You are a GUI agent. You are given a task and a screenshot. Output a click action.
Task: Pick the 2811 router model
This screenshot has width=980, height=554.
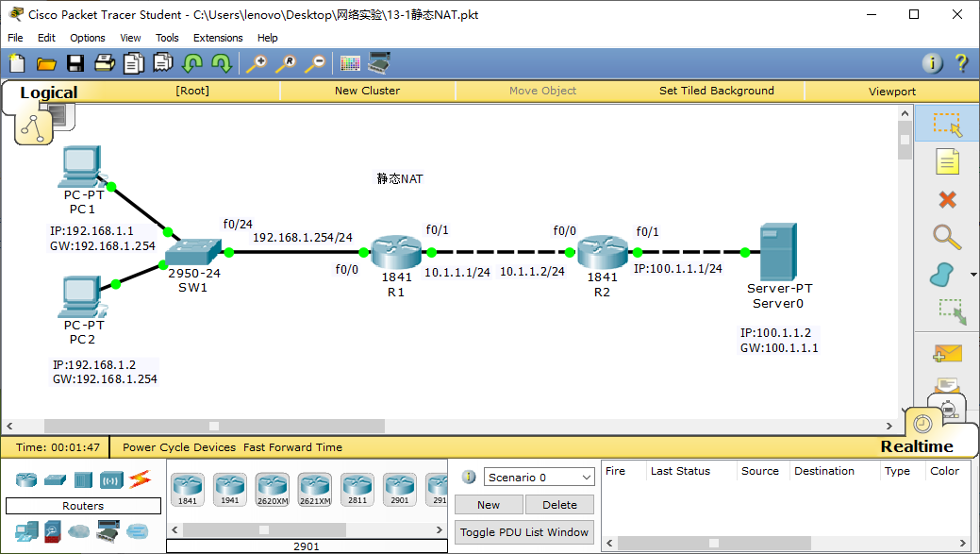tap(357, 490)
